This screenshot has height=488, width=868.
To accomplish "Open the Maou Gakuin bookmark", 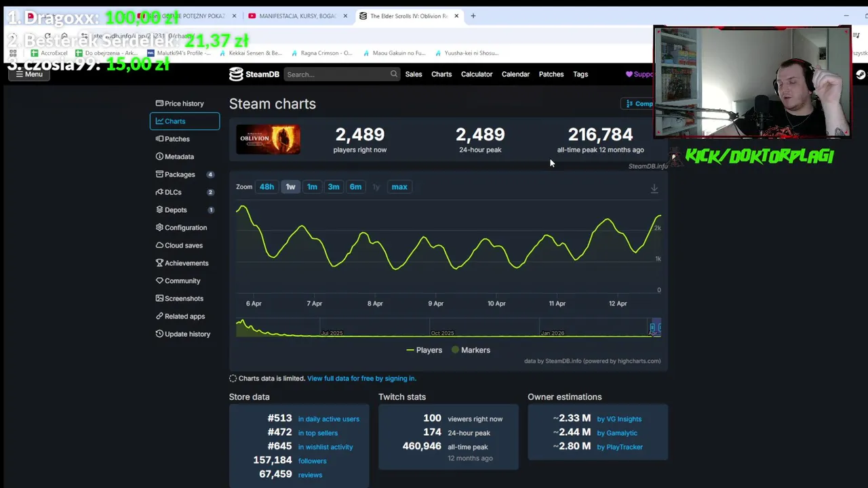I will pyautogui.click(x=394, y=53).
